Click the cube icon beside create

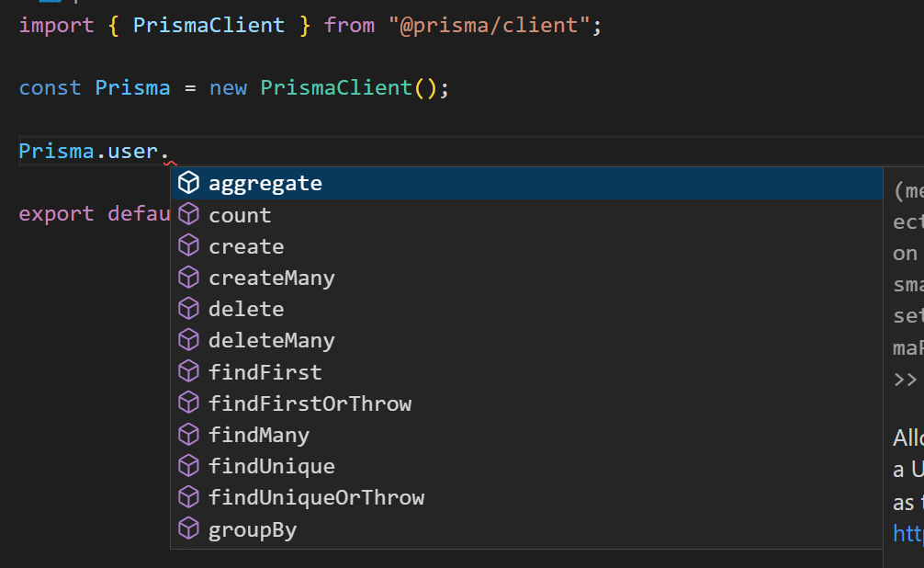188,245
